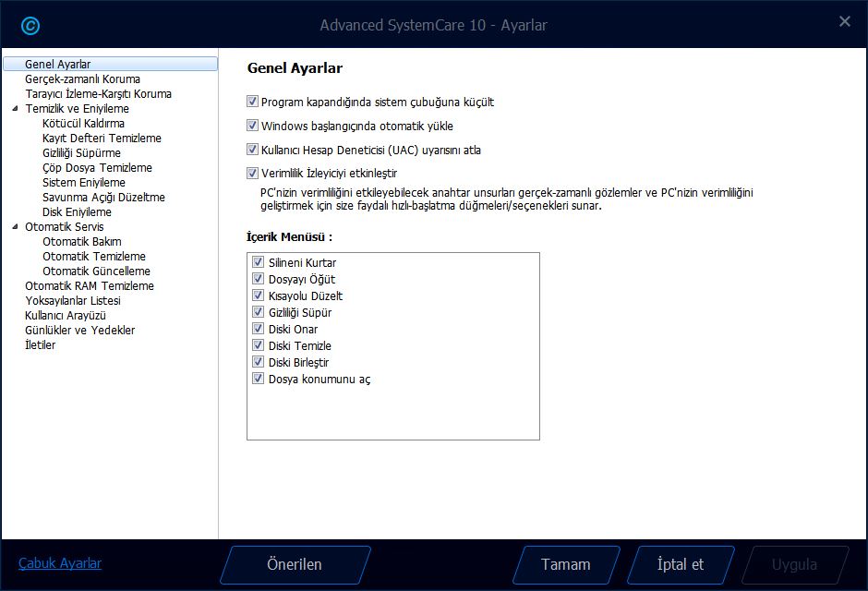Uncheck 'Kullanıcı Hesap Deneticisi (UAC) uyarısını atla'
The image size is (868, 591).
tap(252, 150)
